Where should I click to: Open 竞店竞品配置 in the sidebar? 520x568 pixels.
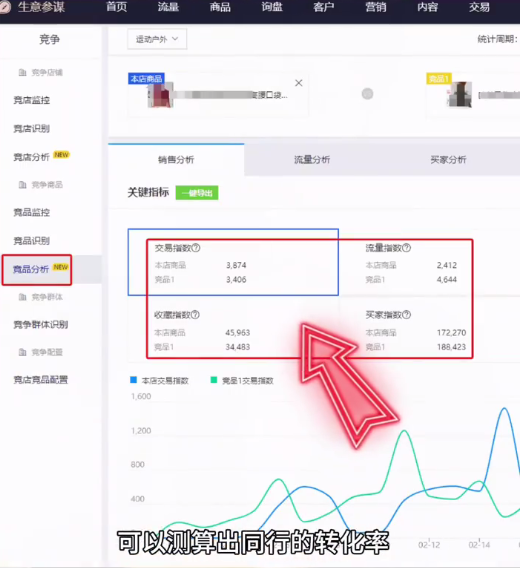tap(41, 380)
